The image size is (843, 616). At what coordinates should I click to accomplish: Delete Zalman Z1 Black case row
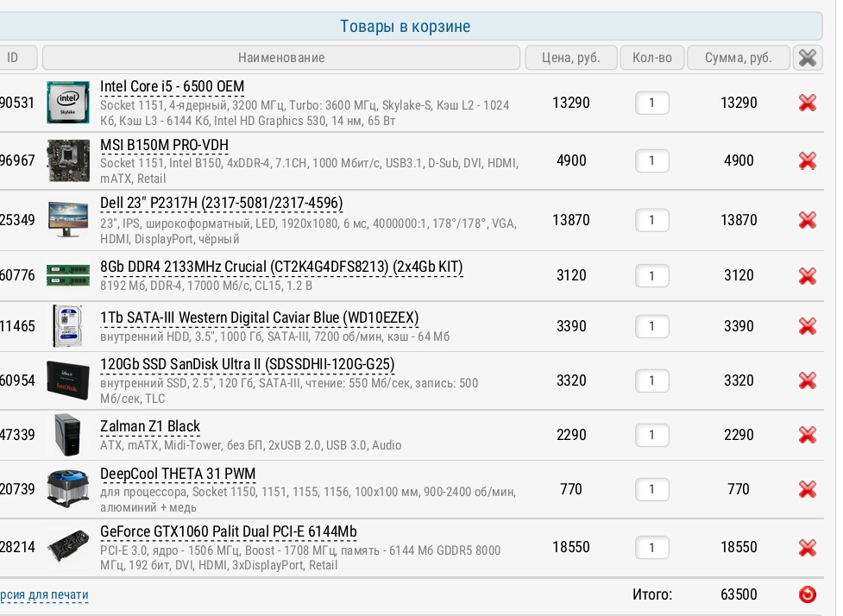808,435
